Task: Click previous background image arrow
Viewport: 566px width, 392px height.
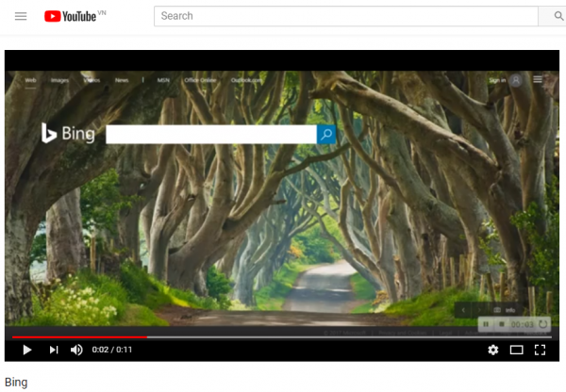Action: pyautogui.click(x=463, y=310)
